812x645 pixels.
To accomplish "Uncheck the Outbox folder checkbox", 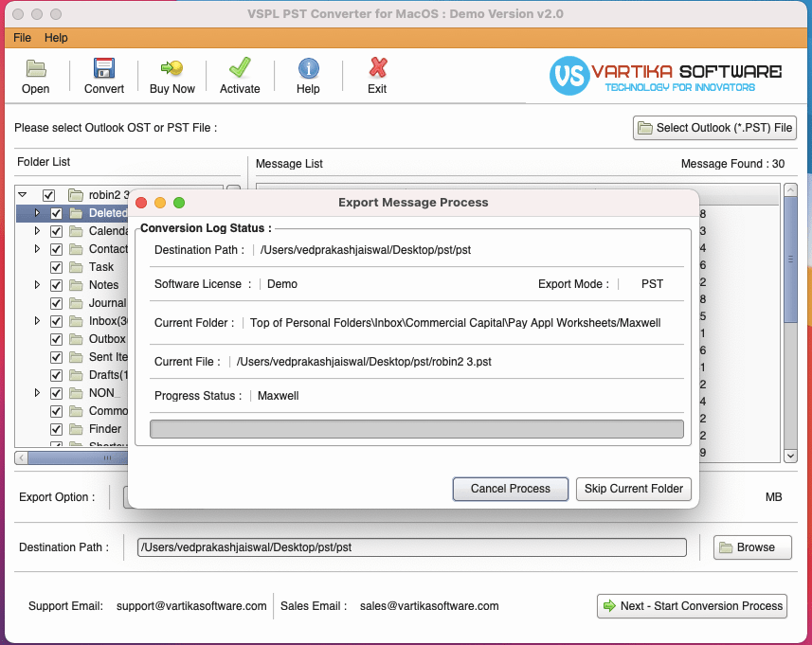I will click(57, 339).
